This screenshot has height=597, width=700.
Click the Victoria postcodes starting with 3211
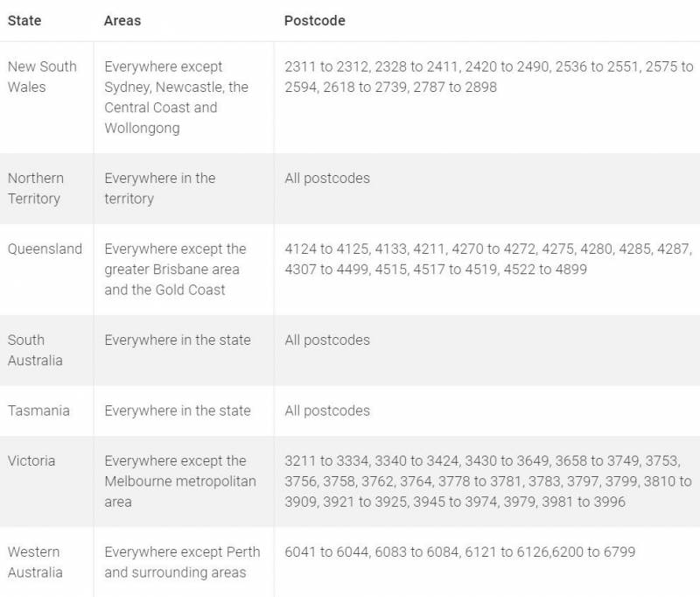pyautogui.click(x=488, y=481)
